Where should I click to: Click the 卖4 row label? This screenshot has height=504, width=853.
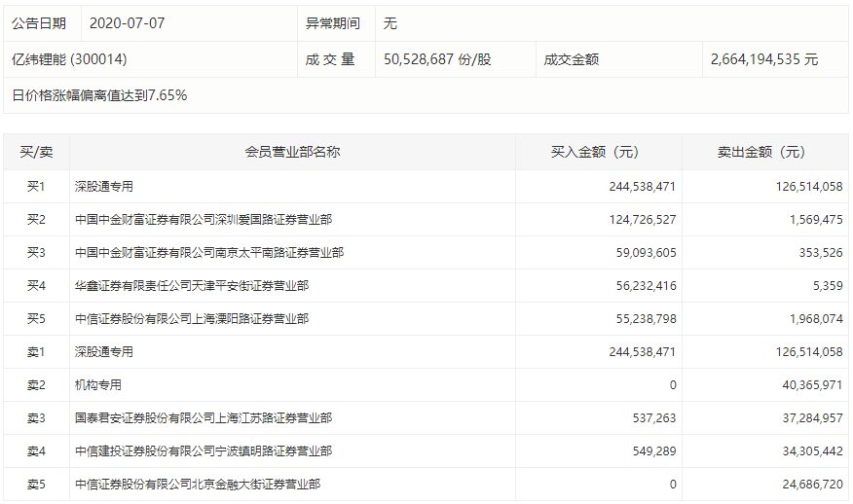point(36,451)
